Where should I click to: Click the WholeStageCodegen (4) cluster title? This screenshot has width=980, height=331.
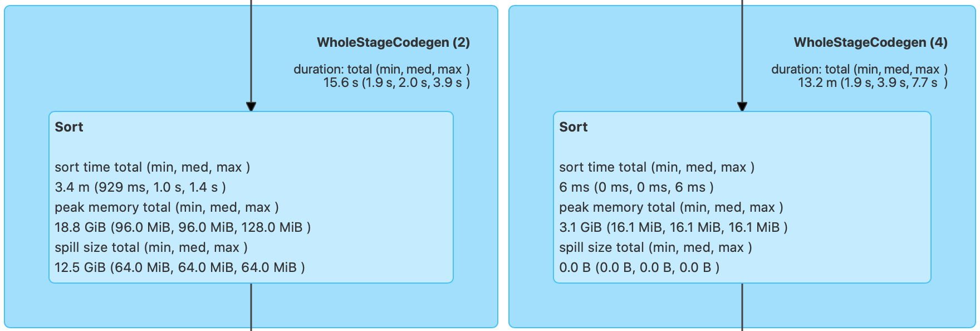870,42
